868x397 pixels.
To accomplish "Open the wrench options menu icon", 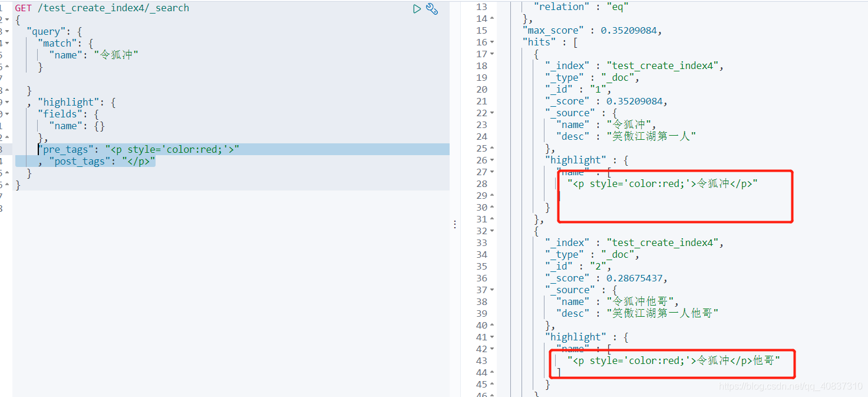I will pyautogui.click(x=432, y=9).
